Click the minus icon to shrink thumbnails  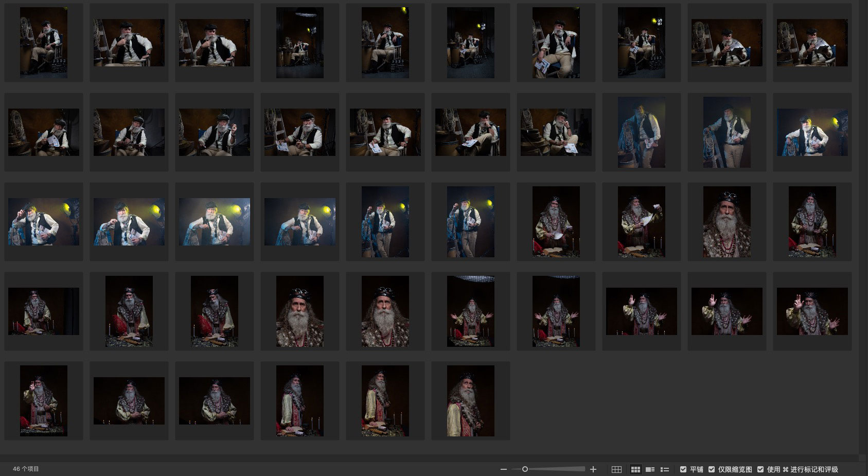click(x=504, y=469)
